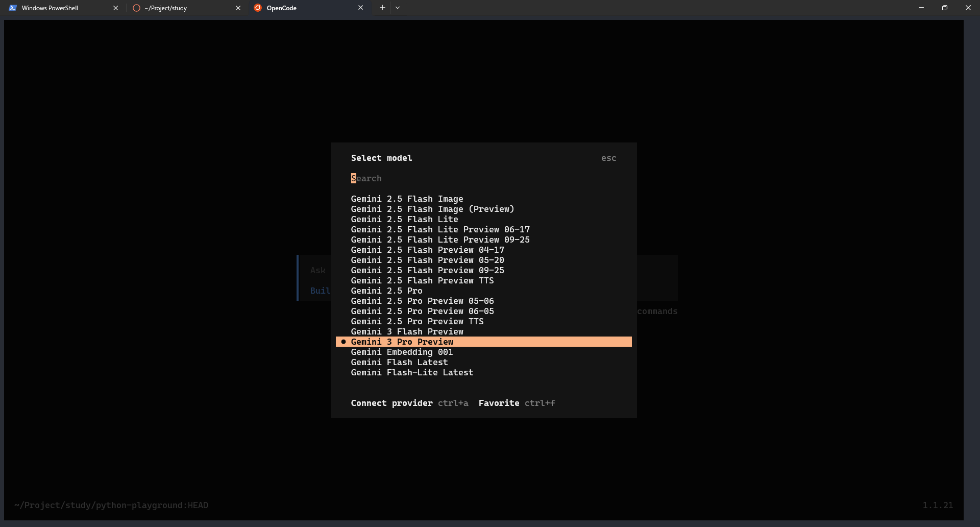980x527 pixels.
Task: Click the PowerShell icon in first tab
Action: [13, 8]
